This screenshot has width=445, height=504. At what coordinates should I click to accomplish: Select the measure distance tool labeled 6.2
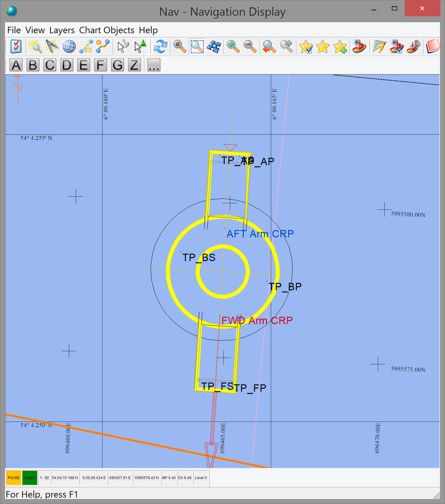tap(86, 46)
